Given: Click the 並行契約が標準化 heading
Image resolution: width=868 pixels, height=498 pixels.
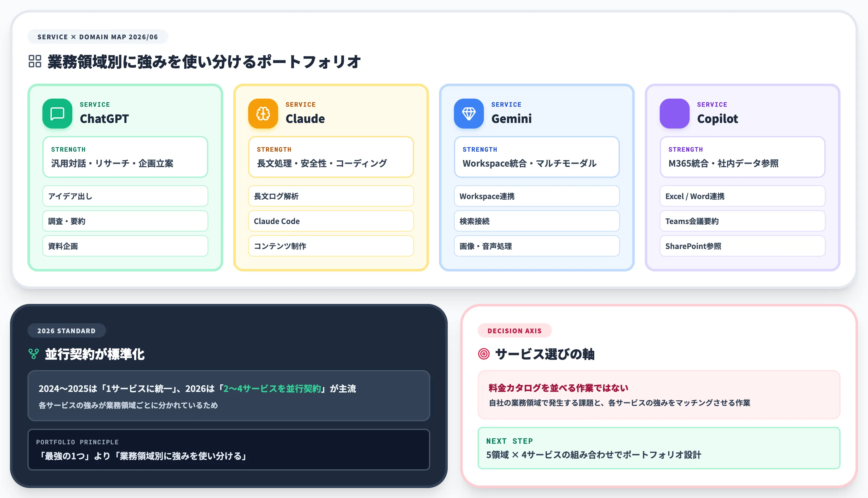Looking at the screenshot, I should point(95,354).
